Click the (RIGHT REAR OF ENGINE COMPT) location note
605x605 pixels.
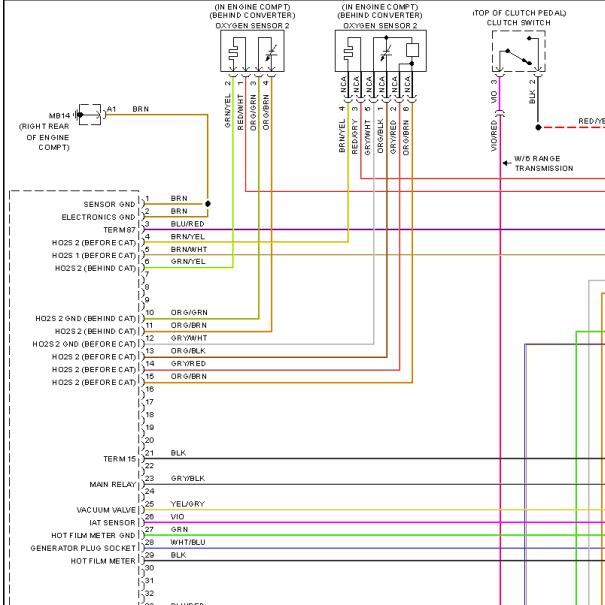coord(44,137)
